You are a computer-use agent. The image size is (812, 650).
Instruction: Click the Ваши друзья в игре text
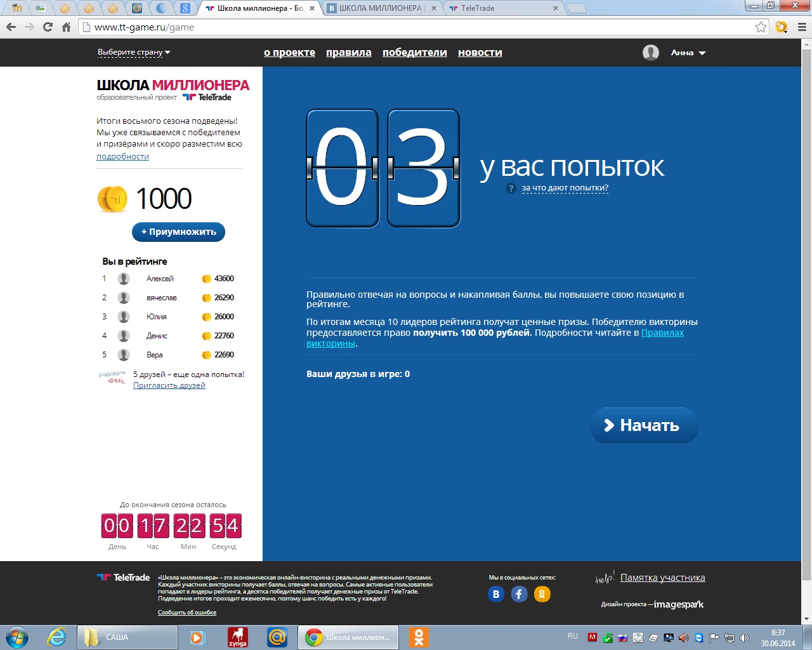click(x=358, y=374)
